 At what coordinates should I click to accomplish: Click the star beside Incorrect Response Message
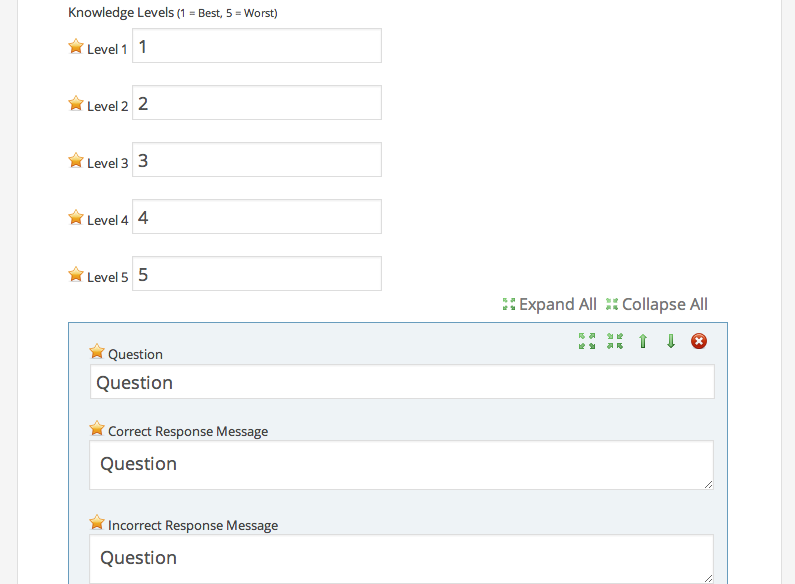pyautogui.click(x=97, y=523)
